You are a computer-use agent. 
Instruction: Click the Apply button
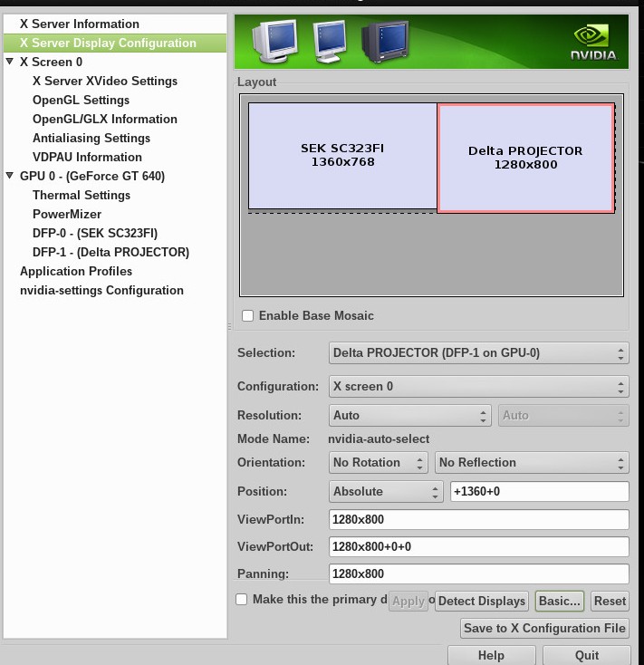point(409,601)
